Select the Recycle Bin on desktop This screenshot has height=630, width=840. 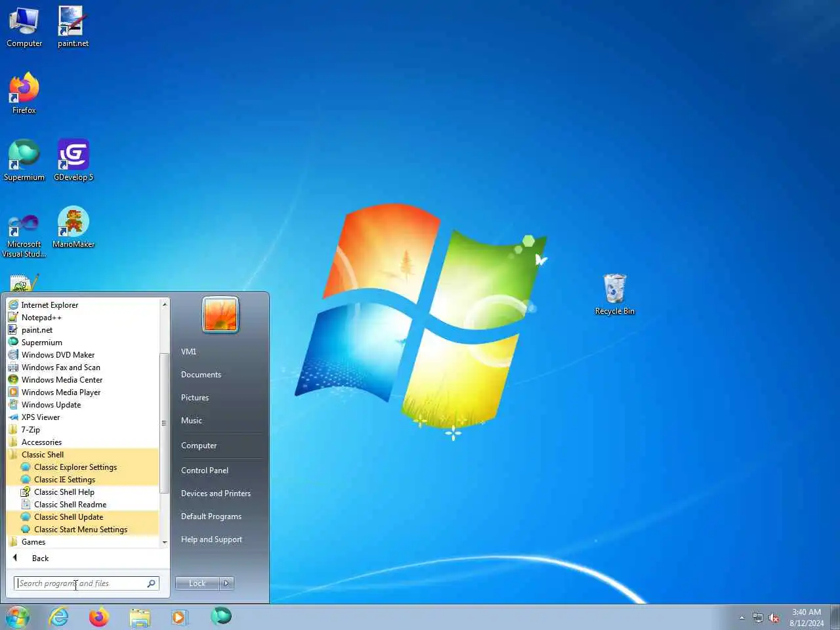point(615,295)
